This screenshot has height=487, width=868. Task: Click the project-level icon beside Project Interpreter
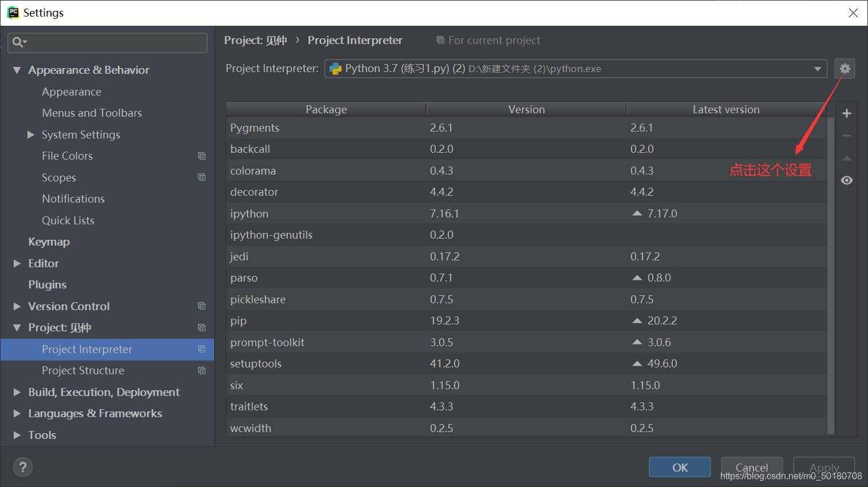pos(202,349)
